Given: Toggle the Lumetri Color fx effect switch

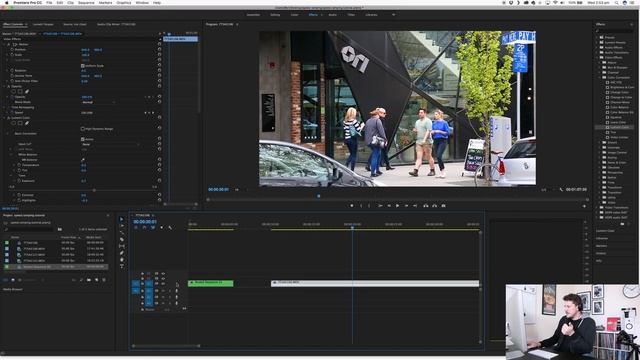Looking at the screenshot, I should pyautogui.click(x=9, y=118).
